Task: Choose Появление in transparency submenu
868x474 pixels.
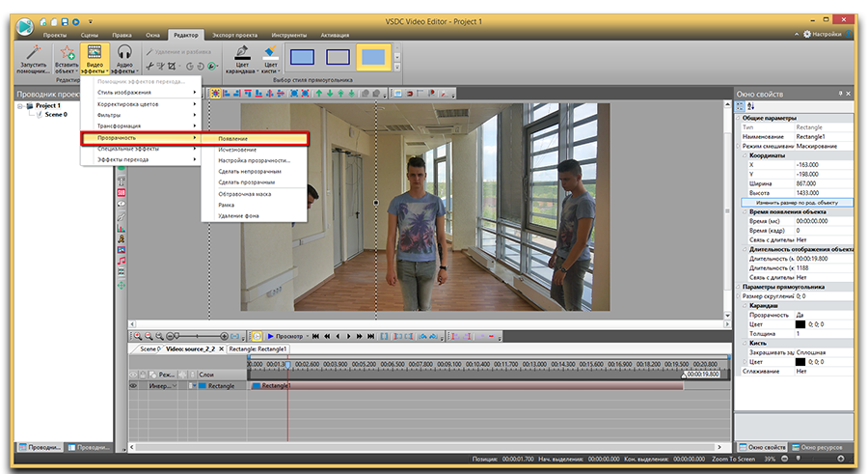Action: click(254, 139)
